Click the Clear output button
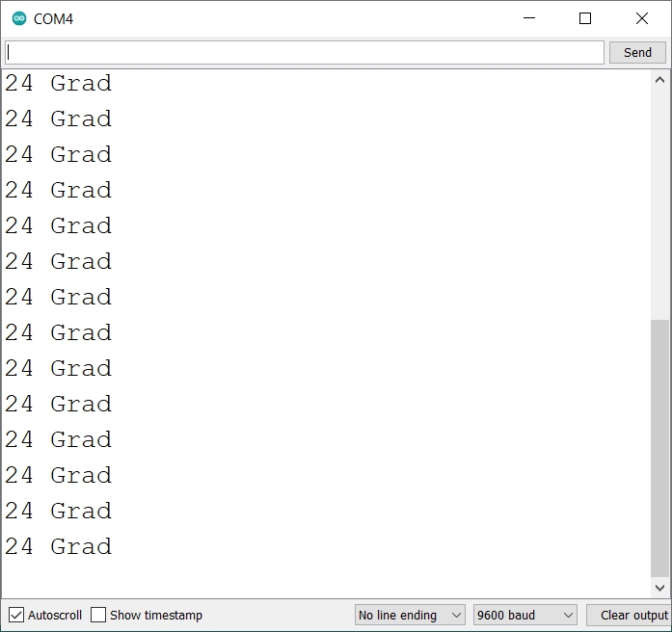The width and height of the screenshot is (672, 632). tap(632, 615)
